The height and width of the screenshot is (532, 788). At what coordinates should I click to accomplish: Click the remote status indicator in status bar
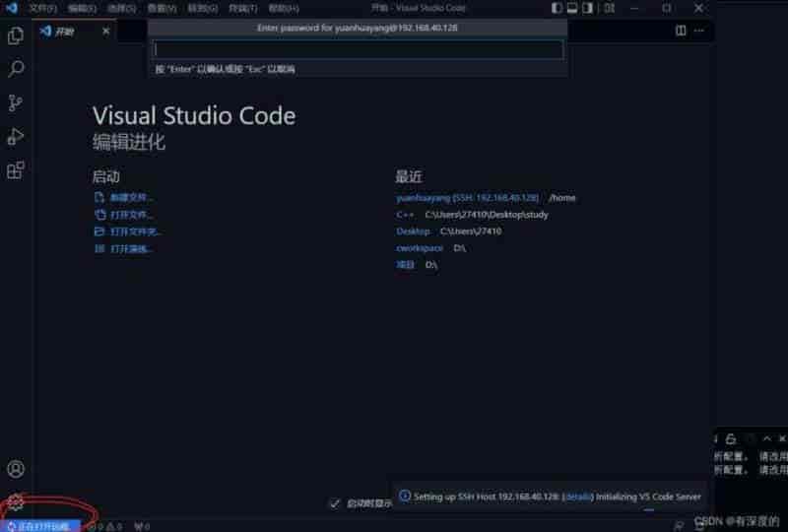tap(39, 526)
